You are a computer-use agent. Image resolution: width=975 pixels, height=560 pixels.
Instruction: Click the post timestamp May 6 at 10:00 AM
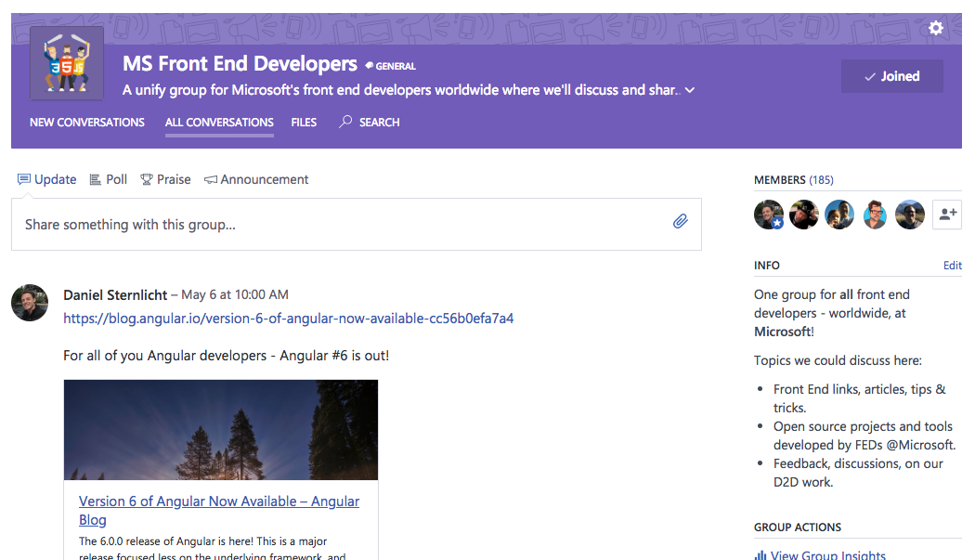235,295
